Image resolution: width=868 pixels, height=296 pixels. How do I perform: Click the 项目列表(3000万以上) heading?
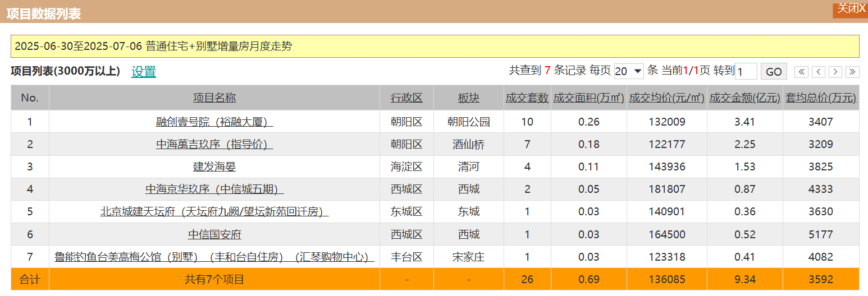[65, 71]
